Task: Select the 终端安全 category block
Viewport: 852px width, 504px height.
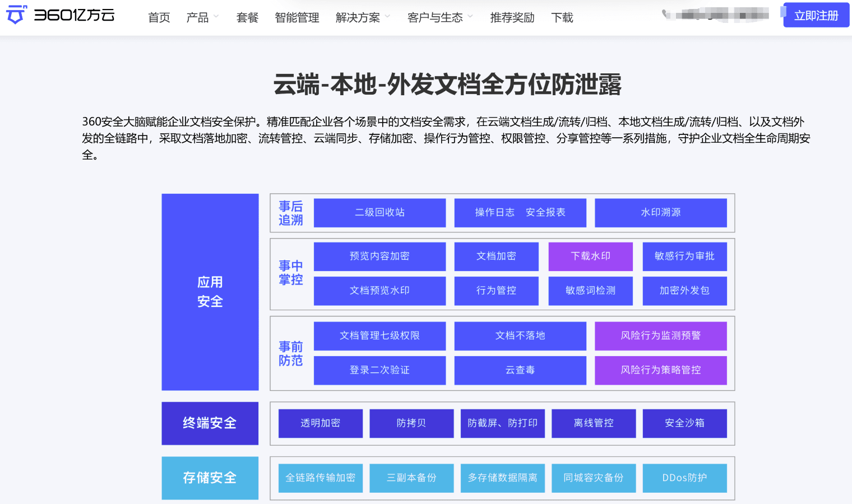Action: (x=210, y=423)
